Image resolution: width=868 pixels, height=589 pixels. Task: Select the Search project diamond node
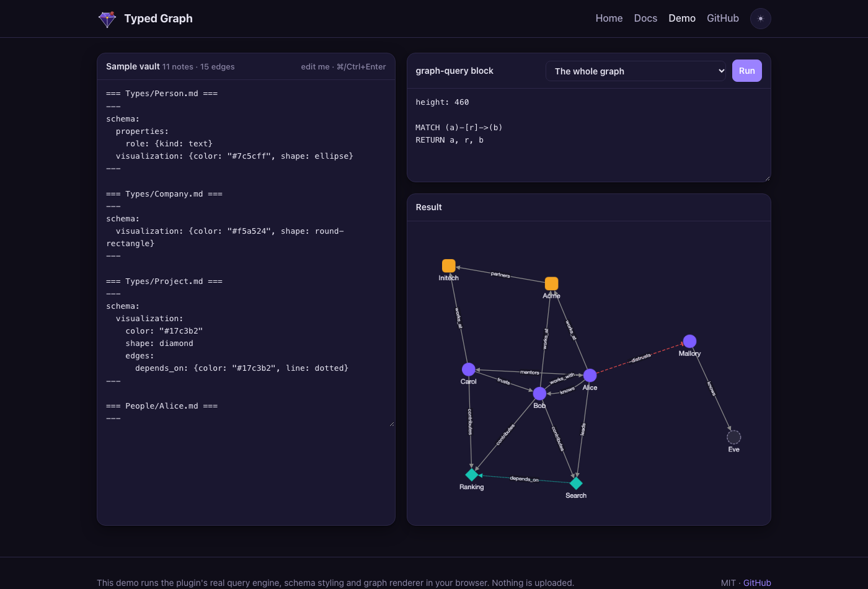(x=576, y=483)
